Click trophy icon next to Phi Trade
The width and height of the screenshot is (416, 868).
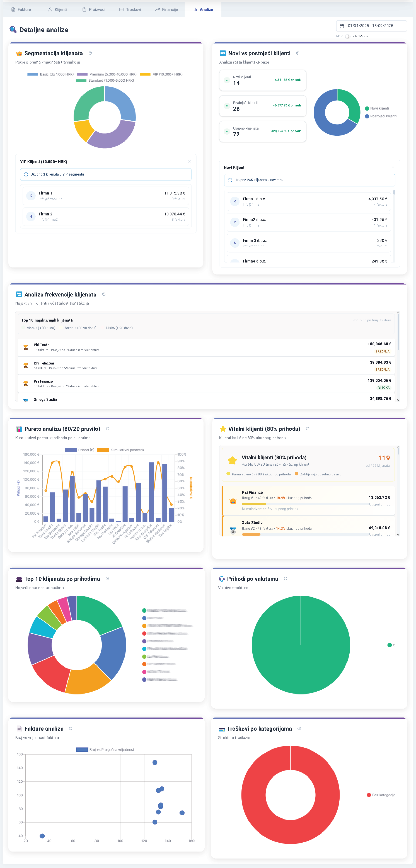(26, 347)
